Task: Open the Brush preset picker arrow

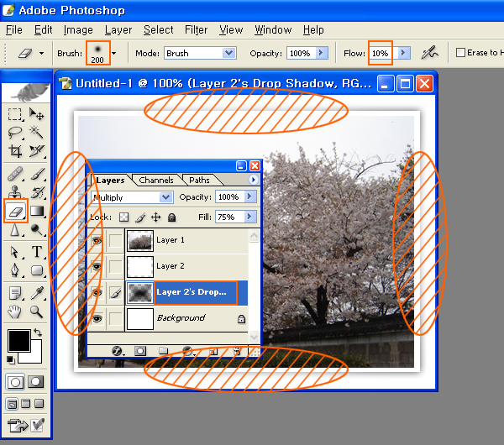Action: tap(113, 53)
